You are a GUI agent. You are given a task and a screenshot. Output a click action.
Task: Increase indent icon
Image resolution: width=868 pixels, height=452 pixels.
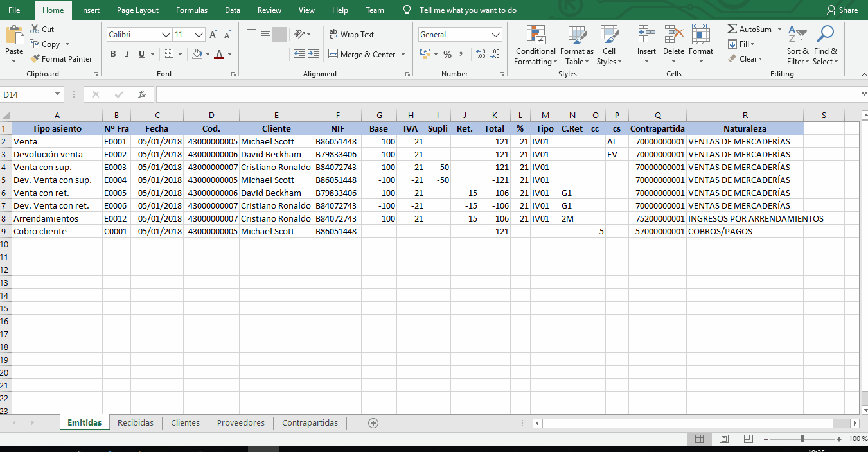click(313, 54)
